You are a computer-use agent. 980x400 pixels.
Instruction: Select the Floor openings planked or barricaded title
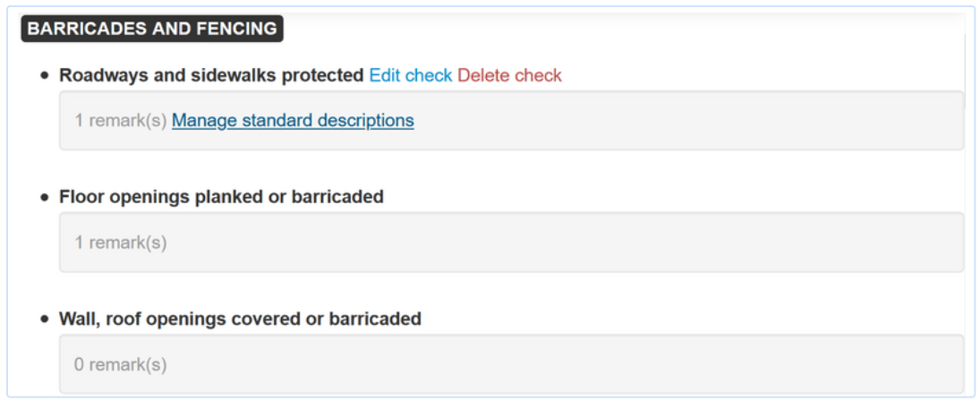coord(221,197)
